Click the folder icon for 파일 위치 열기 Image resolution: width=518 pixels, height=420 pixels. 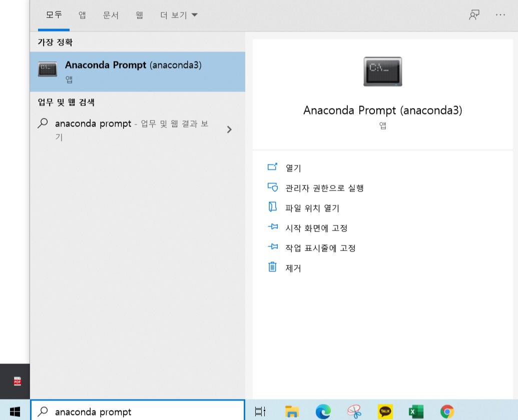click(x=272, y=207)
